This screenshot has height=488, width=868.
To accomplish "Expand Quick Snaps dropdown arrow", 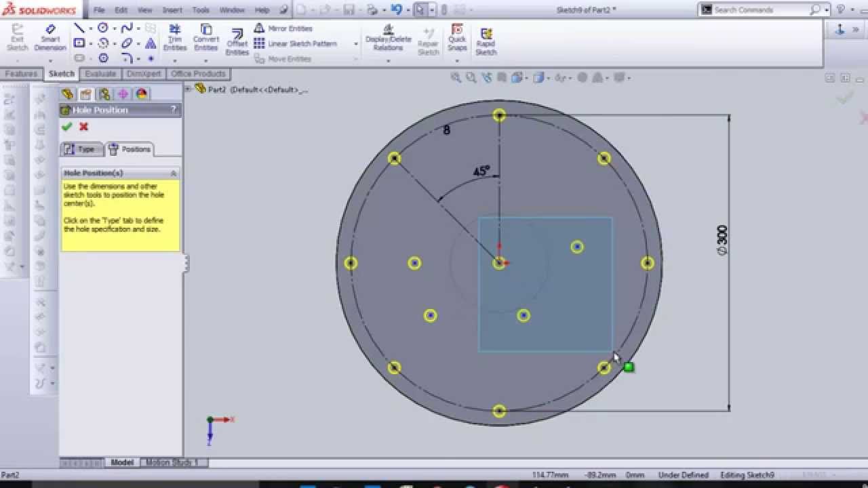I will coord(457,60).
